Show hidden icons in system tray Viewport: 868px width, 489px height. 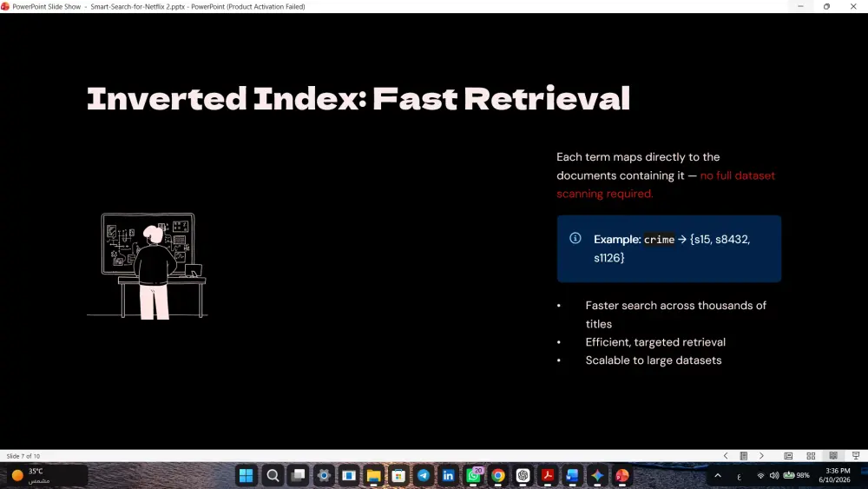tap(718, 475)
